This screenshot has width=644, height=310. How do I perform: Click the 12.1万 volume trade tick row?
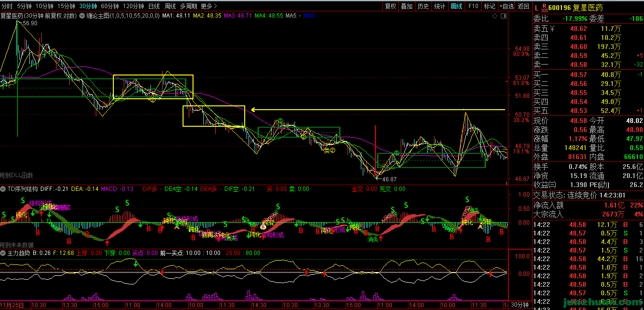[588, 224]
